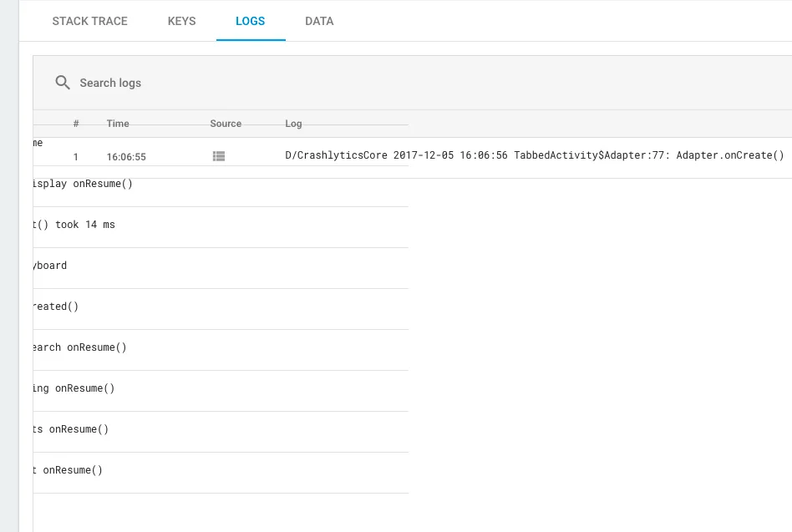Screen dimensions: 792x532
Task: Select the 16:06:55 time cell
Action: [x=126, y=157]
